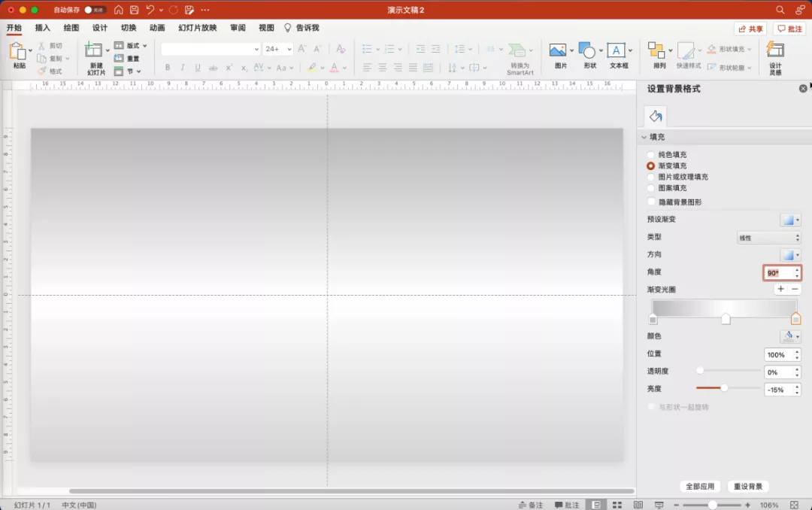The width and height of the screenshot is (812, 510).
Task: Click 重设背景 reset background button
Action: [748, 487]
